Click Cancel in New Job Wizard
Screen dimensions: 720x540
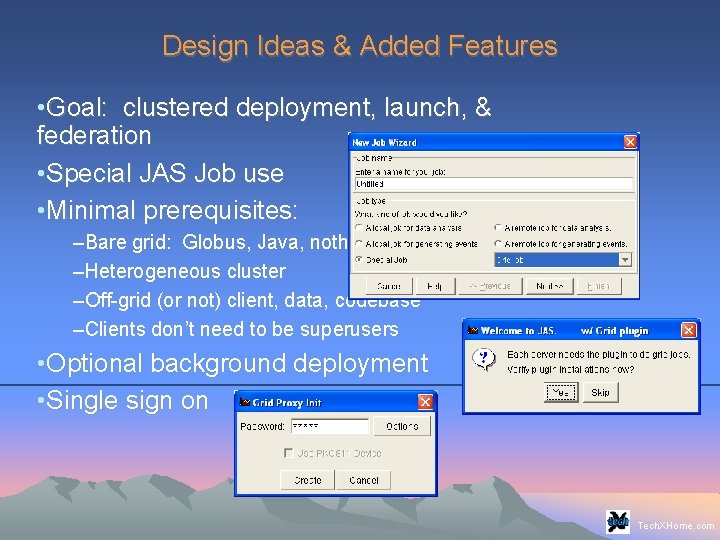[389, 286]
